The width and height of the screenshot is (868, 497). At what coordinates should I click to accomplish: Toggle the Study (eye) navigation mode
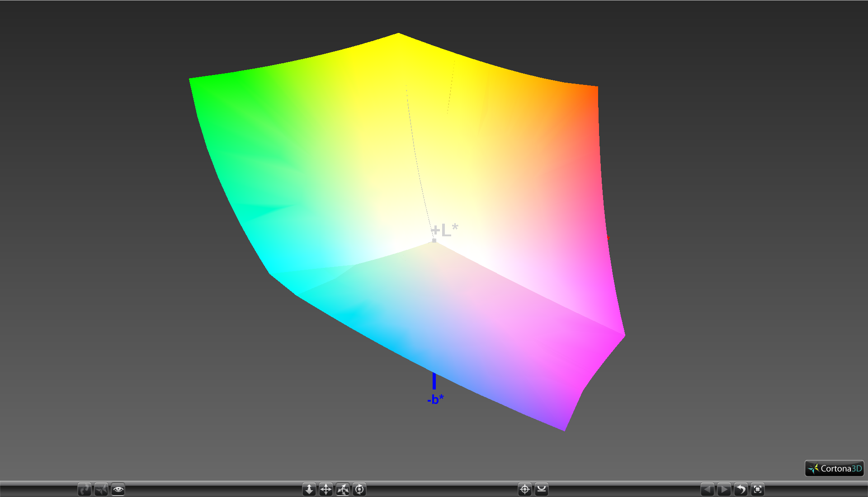(118, 489)
